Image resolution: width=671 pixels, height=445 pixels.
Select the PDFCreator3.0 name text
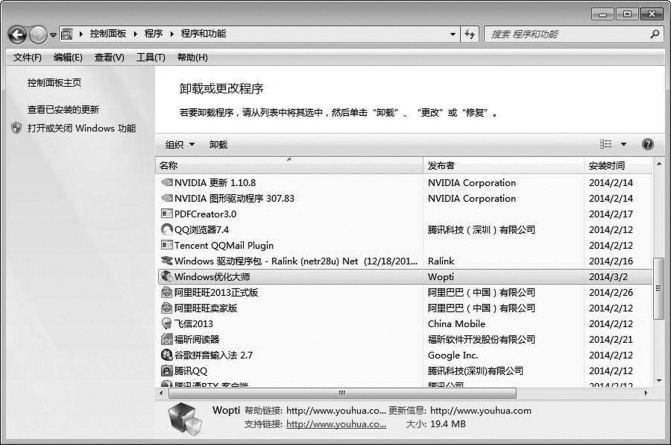point(205,214)
